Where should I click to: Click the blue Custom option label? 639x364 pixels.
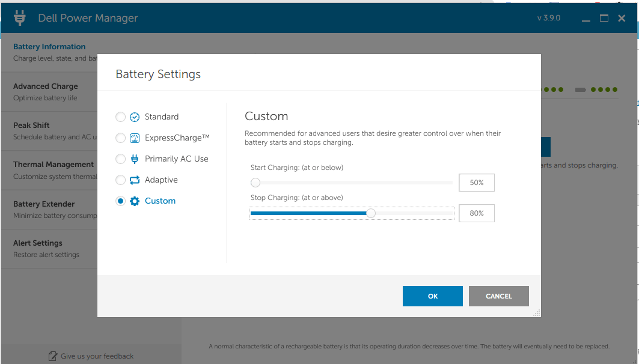[160, 201]
